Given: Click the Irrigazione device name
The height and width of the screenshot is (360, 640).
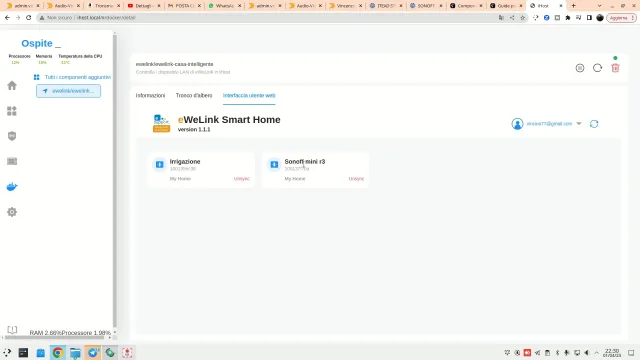Looking at the screenshot, I should 185,162.
